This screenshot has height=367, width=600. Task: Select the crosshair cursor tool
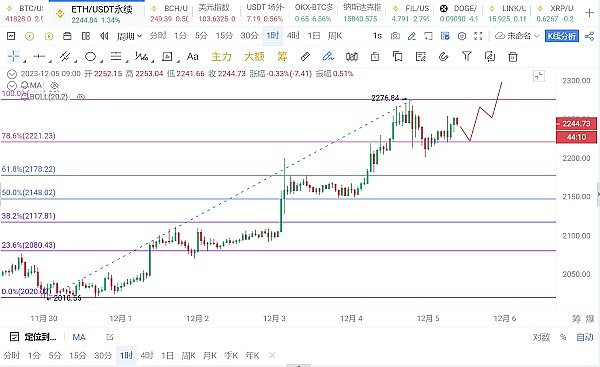click(x=13, y=56)
